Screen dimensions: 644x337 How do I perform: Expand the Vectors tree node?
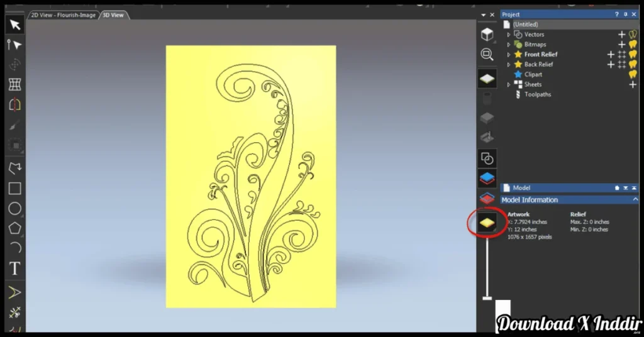click(509, 35)
